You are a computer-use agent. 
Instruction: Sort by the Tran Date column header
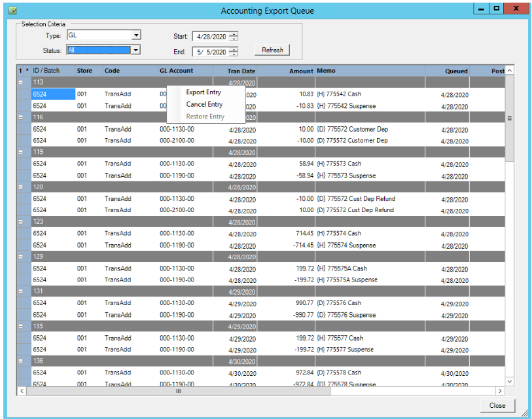(241, 71)
